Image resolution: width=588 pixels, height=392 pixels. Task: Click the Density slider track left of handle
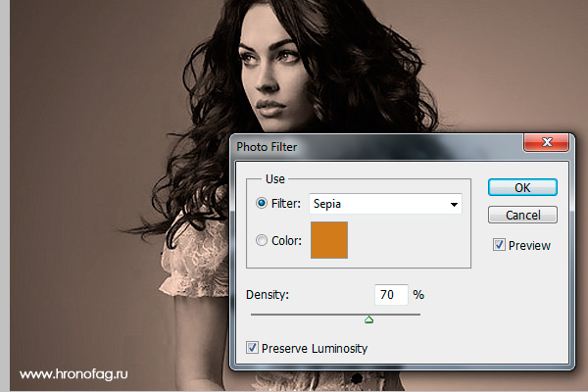point(308,315)
